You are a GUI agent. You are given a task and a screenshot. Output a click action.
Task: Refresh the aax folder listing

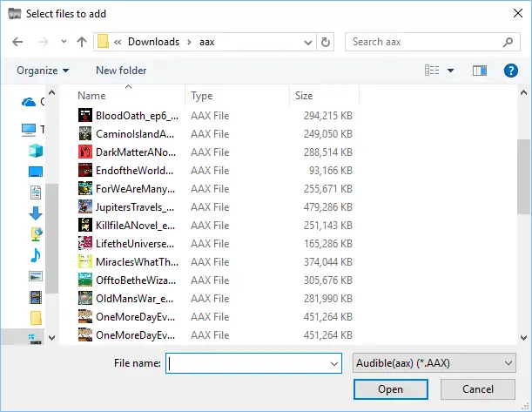pyautogui.click(x=326, y=42)
